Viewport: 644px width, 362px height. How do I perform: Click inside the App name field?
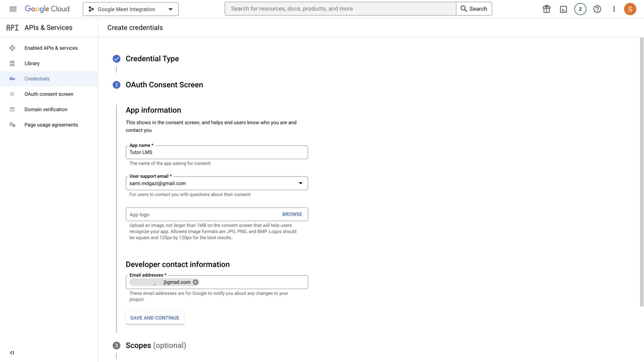(217, 152)
